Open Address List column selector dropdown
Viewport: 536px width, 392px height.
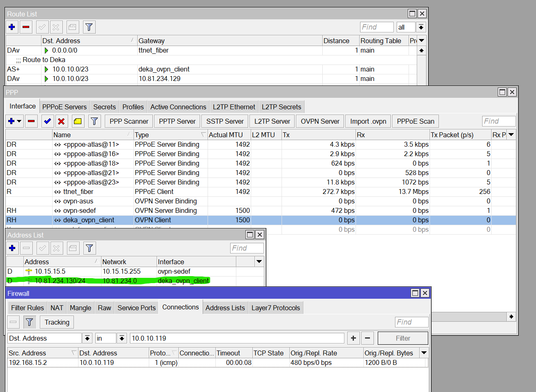pos(259,262)
